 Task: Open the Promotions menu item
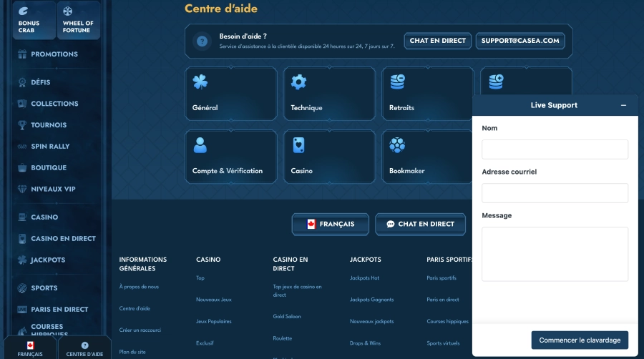(x=54, y=54)
